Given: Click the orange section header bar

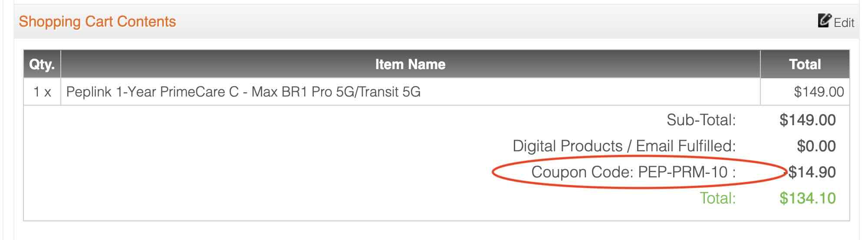Looking at the screenshot, I should click(x=436, y=22).
